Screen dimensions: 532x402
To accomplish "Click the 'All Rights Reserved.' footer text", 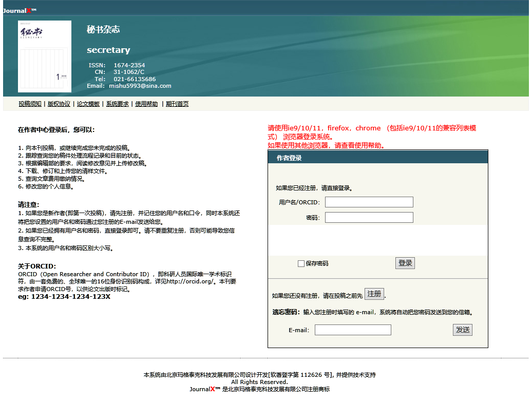I will [259, 382].
